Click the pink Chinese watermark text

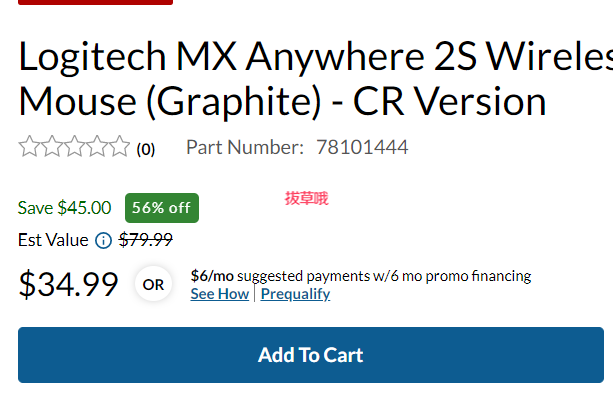point(306,199)
